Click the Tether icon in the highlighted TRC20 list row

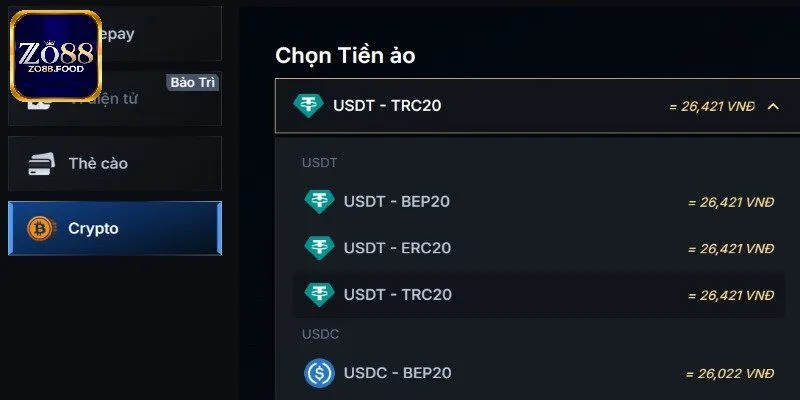(x=319, y=294)
